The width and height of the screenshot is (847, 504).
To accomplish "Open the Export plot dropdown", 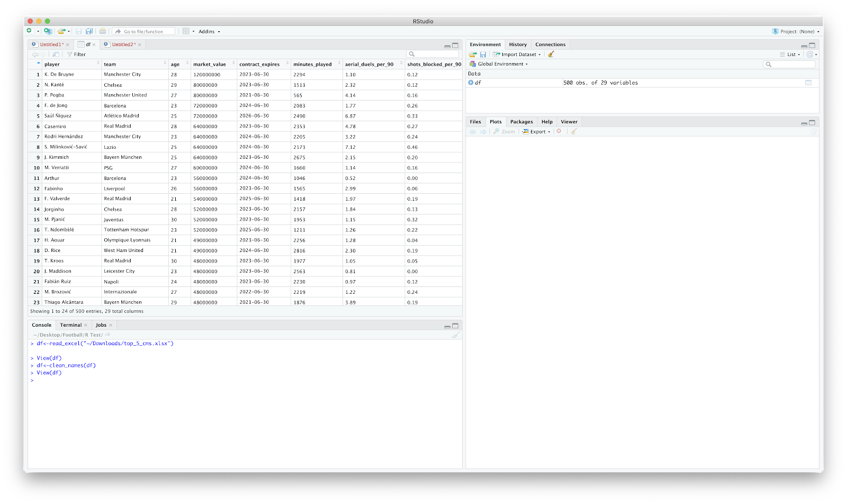I will 536,131.
